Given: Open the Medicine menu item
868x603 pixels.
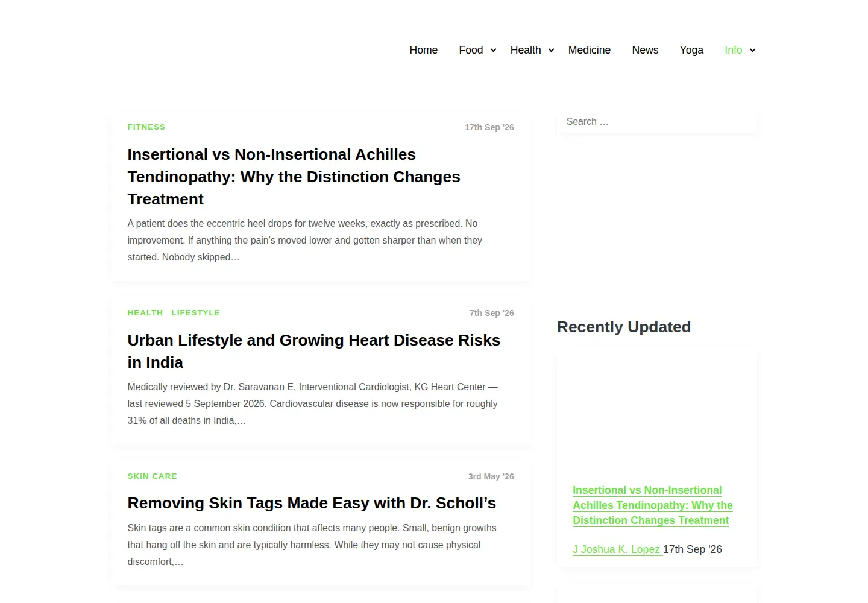Looking at the screenshot, I should [x=590, y=50].
